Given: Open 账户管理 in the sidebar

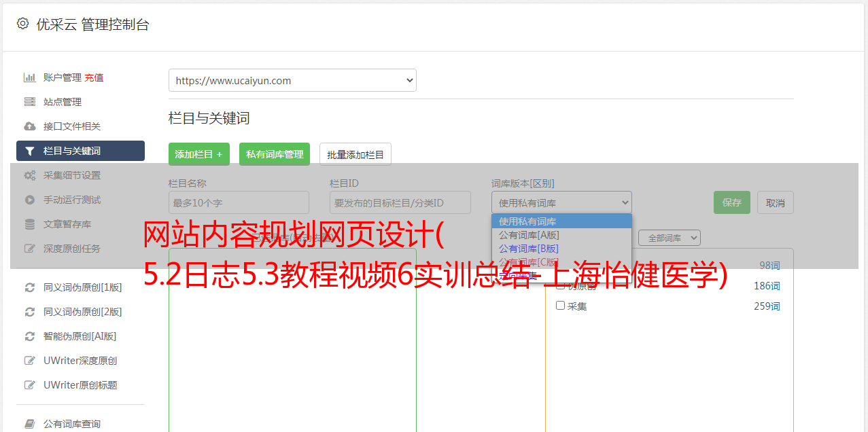Looking at the screenshot, I should 63,77.
